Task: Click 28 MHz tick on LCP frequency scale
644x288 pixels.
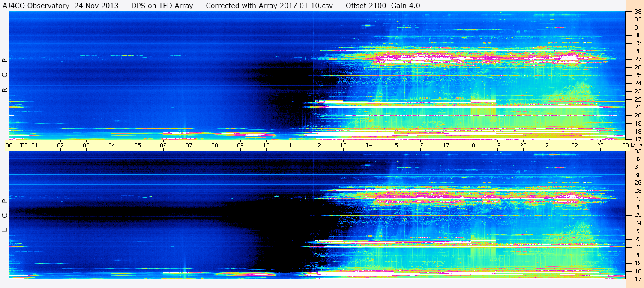Action: [x=637, y=191]
